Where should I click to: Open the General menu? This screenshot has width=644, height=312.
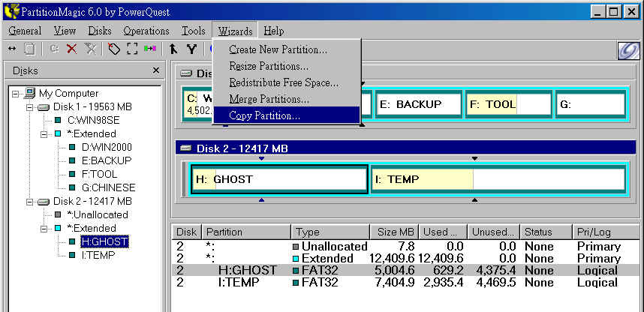tap(25, 31)
